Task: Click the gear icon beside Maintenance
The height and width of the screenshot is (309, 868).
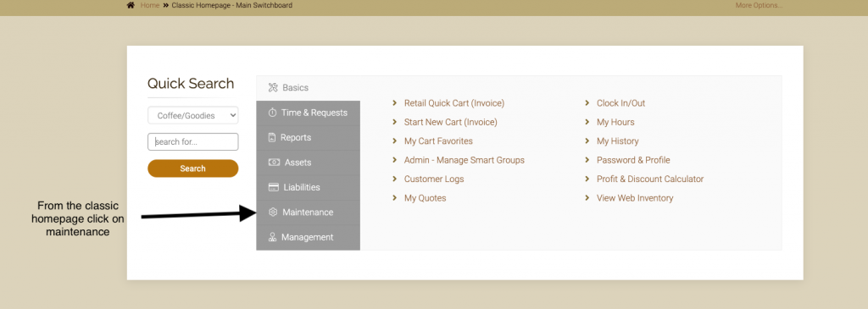Action: [x=272, y=212]
